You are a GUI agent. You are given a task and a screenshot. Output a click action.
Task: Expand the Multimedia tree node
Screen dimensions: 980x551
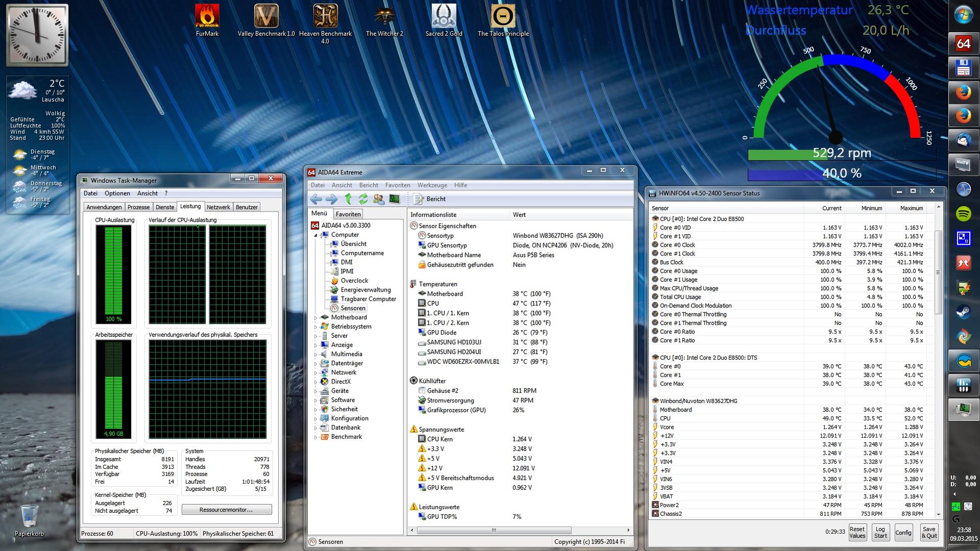coord(316,354)
